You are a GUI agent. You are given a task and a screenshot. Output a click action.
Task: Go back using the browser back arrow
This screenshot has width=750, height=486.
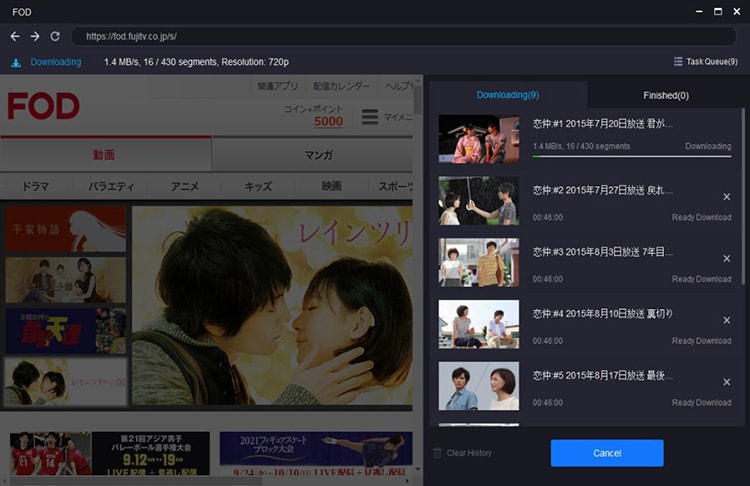pos(15,36)
